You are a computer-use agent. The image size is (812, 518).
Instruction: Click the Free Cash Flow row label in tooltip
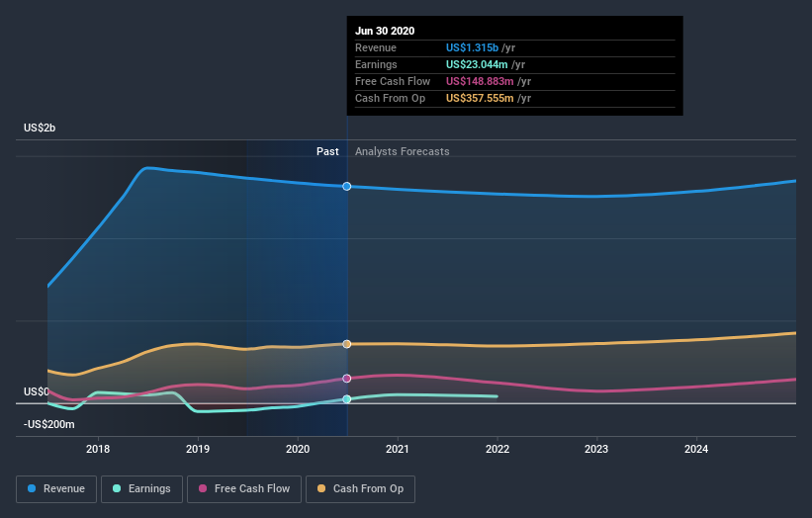393,81
